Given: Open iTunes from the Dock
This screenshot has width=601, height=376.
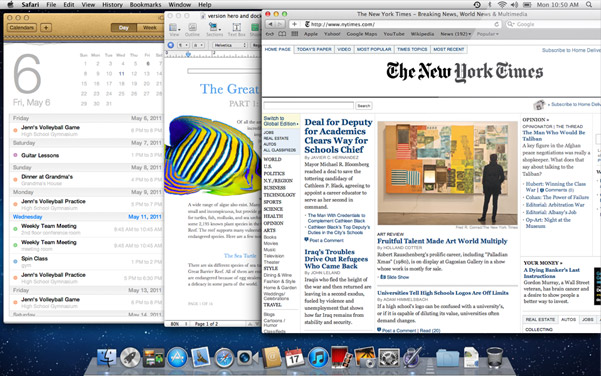Looking at the screenshot, I should [x=318, y=357].
